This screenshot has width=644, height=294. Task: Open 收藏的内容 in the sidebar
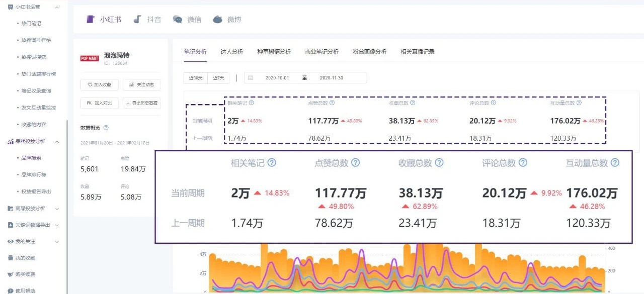tap(34, 124)
